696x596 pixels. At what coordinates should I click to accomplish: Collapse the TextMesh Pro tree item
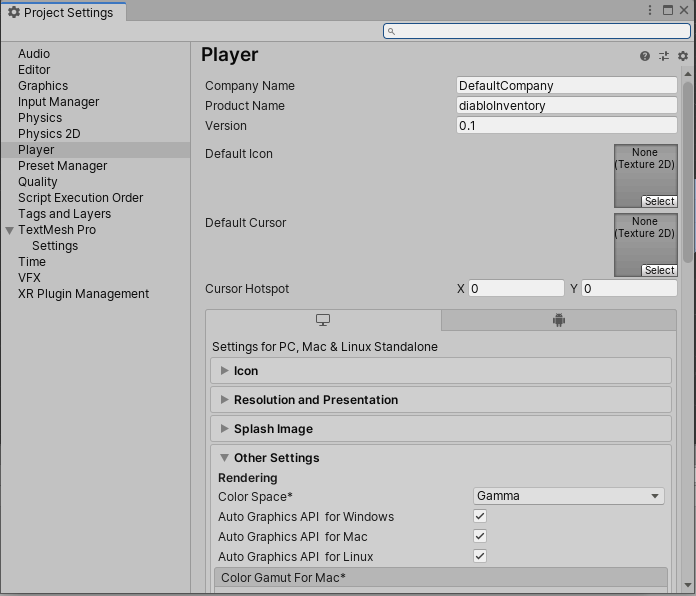(10, 230)
